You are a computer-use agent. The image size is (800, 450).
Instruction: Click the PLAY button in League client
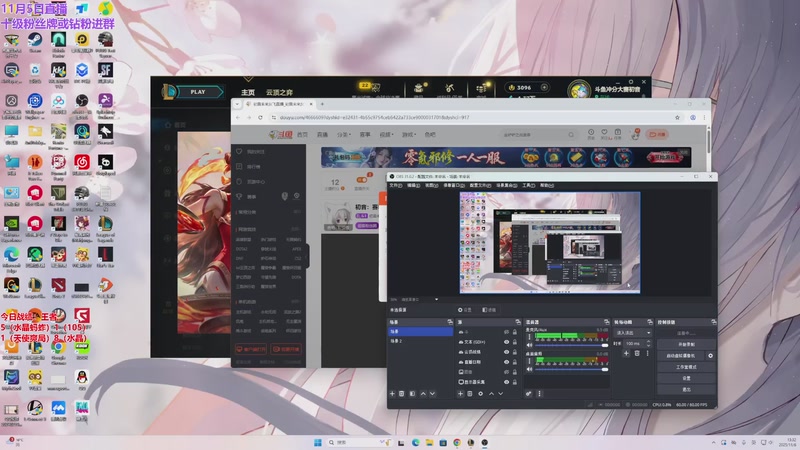pos(198,92)
